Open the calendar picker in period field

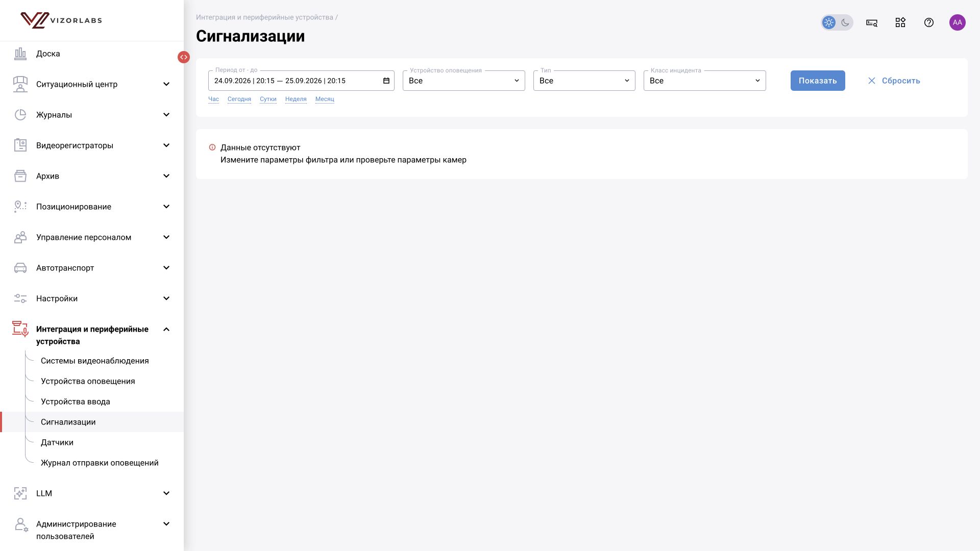pyautogui.click(x=386, y=81)
